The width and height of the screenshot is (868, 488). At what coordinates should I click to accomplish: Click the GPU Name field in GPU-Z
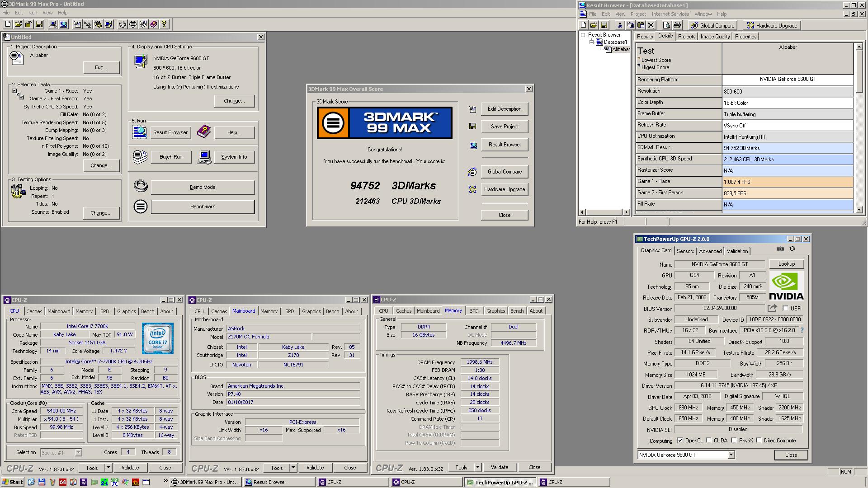pos(719,264)
